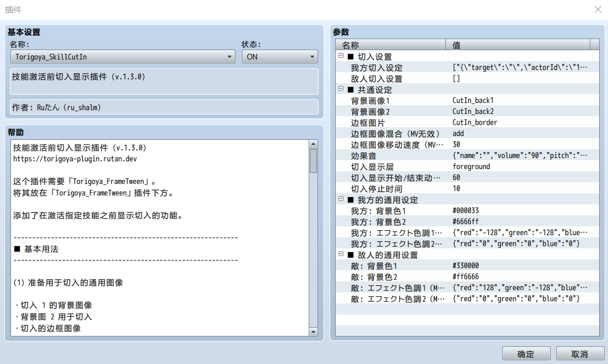This screenshot has width=608, height=364.
Task: Select the 敌人切入设置 parameter row
Action: tap(467, 79)
